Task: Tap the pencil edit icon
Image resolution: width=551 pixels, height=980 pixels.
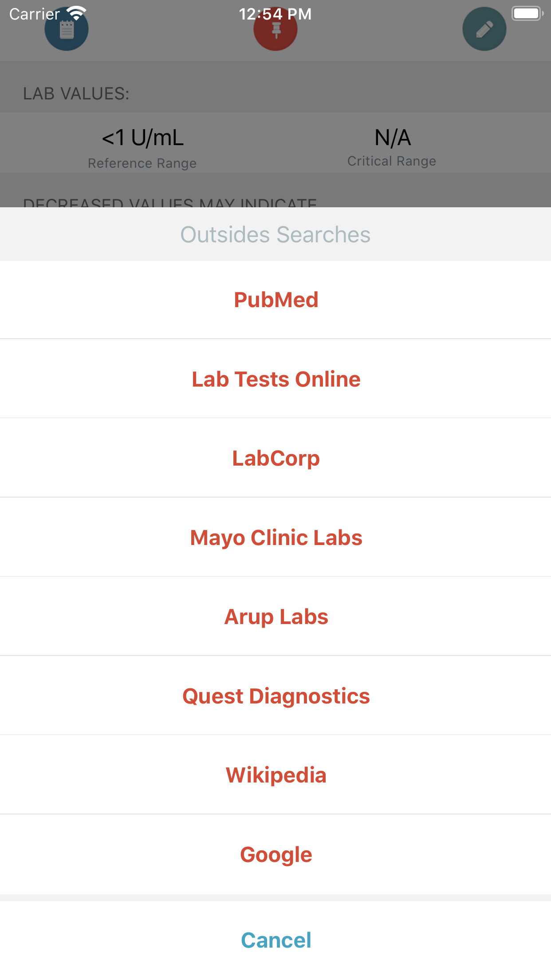Action: [x=484, y=29]
